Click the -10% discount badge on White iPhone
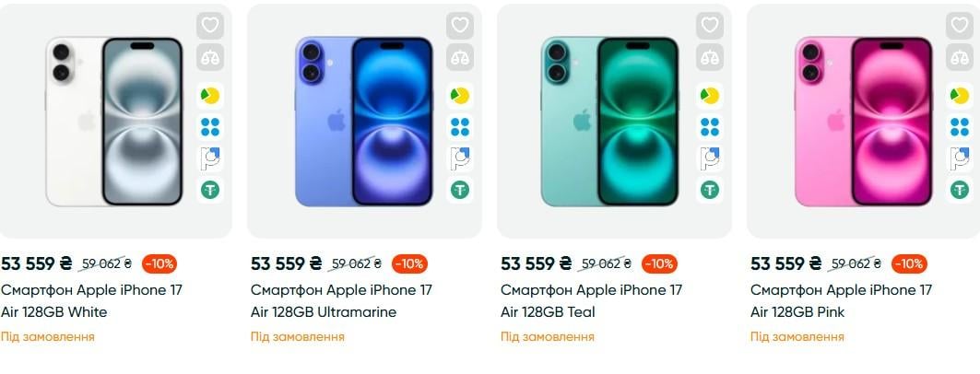Screen dimensions: 980x374 point(159,264)
